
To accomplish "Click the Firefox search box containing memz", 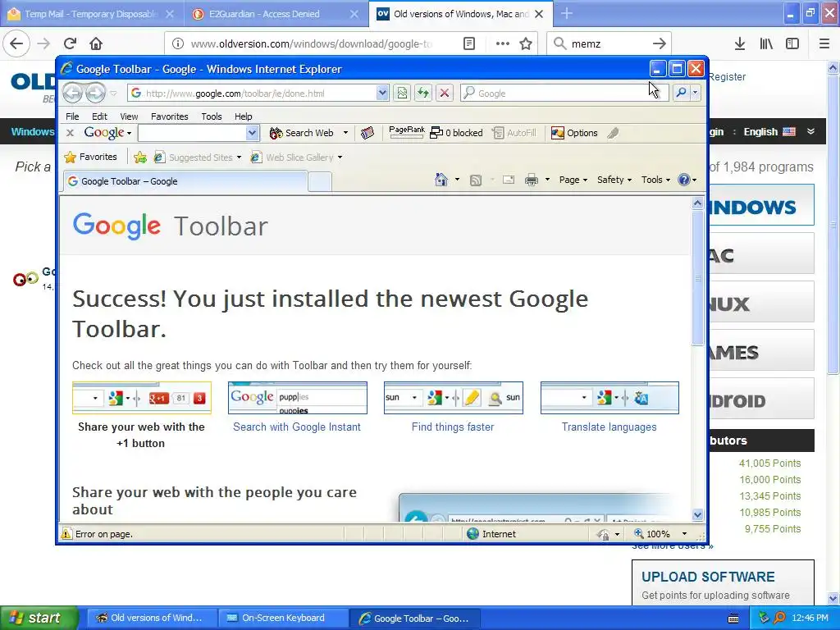I will (609, 43).
